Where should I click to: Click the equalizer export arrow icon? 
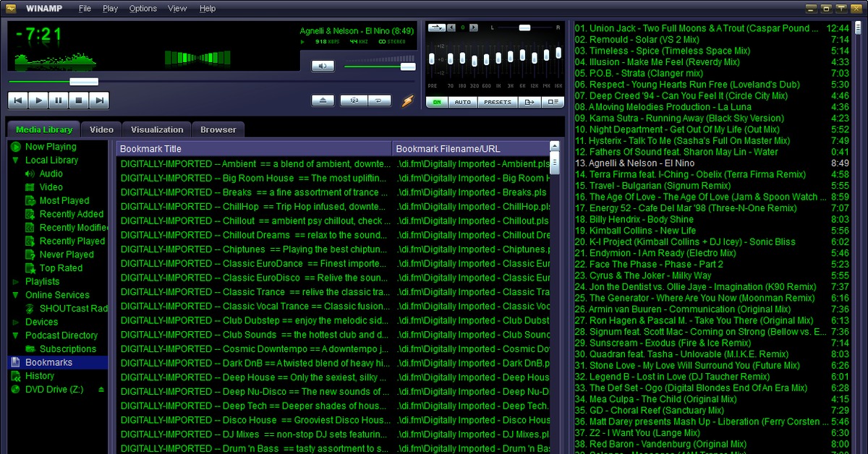point(530,102)
